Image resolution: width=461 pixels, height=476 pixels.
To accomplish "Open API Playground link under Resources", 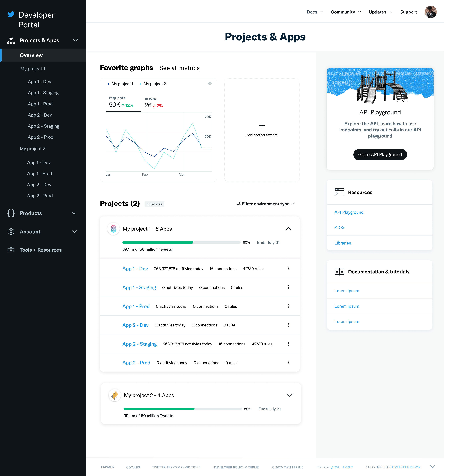I will [349, 212].
